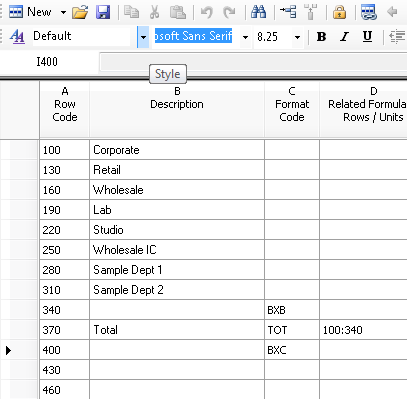Click the hierarchy icon beside the lock

(311, 12)
